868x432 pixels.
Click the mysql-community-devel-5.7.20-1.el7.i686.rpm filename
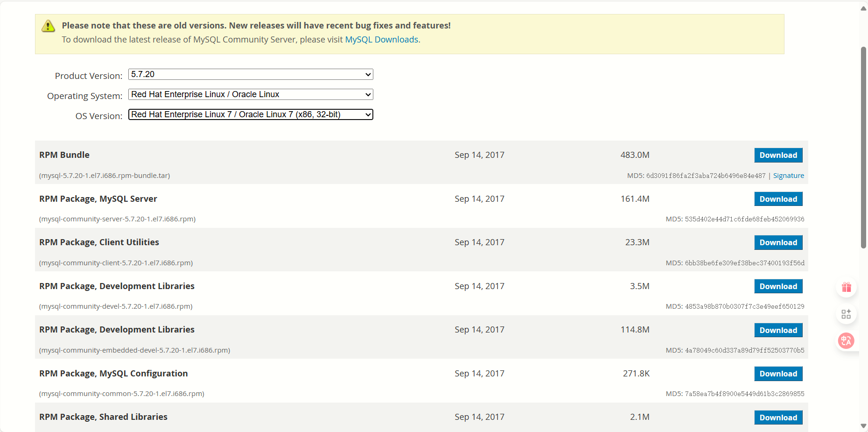tap(116, 306)
